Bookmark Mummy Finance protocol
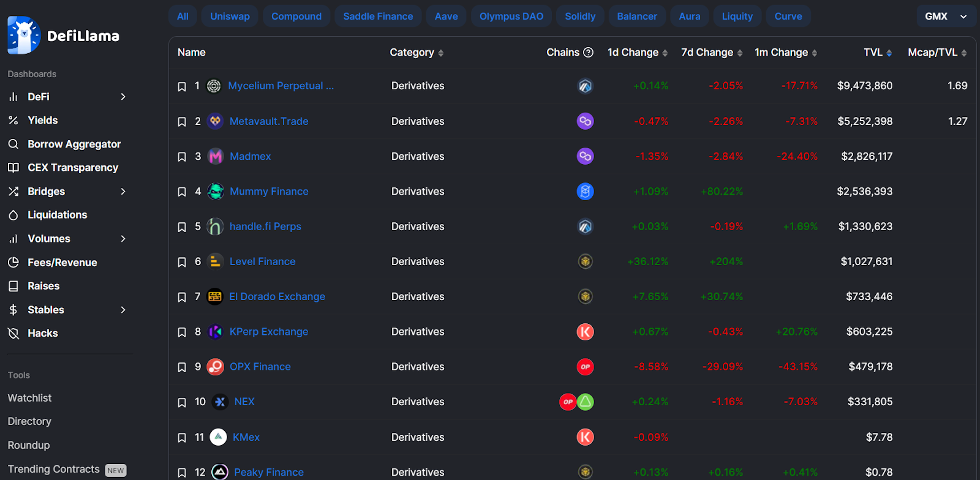Viewport: 980px width, 480px height. tap(182, 192)
